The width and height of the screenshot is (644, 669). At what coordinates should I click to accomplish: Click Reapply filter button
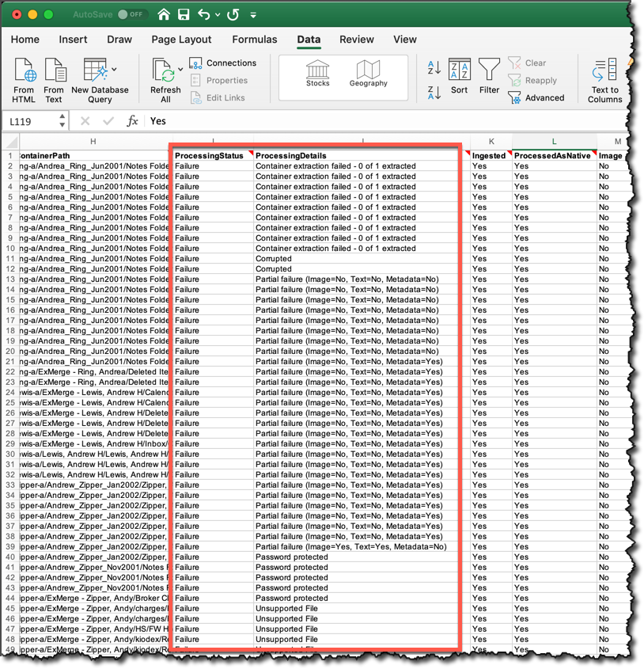click(532, 81)
